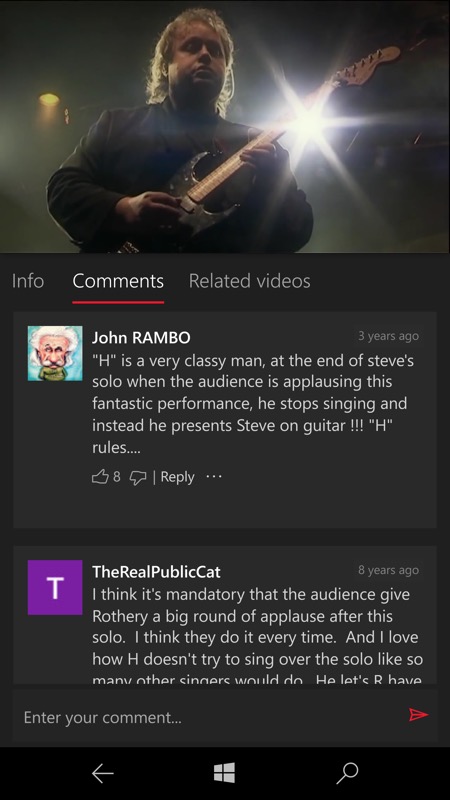Tap the search magnifier icon

point(347,773)
